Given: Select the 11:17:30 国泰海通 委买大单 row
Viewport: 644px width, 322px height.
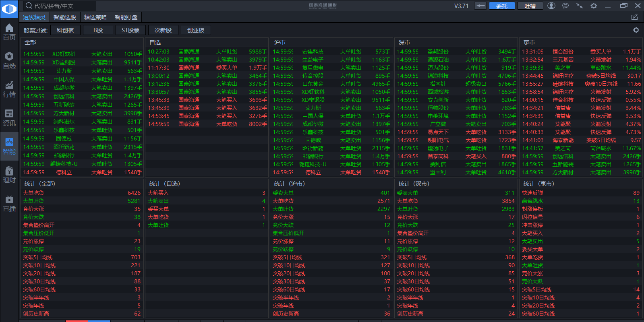Looking at the screenshot, I should coord(207,68).
